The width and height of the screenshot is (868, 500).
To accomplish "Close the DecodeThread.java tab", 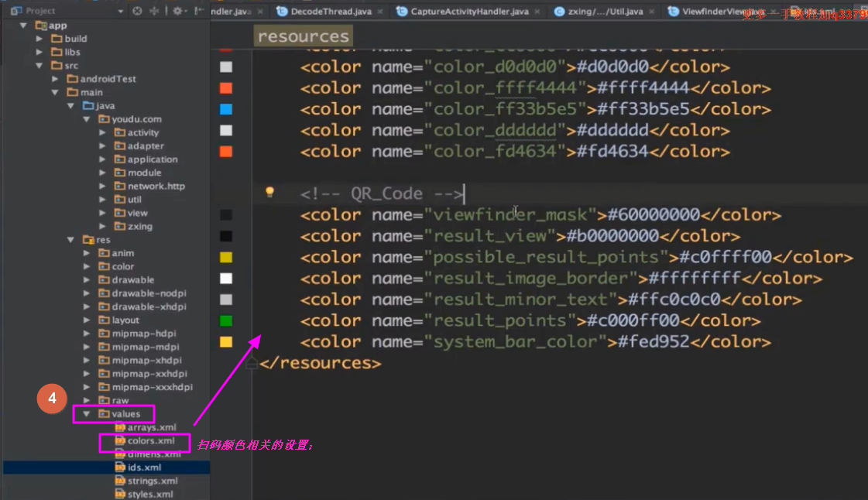I will click(379, 12).
